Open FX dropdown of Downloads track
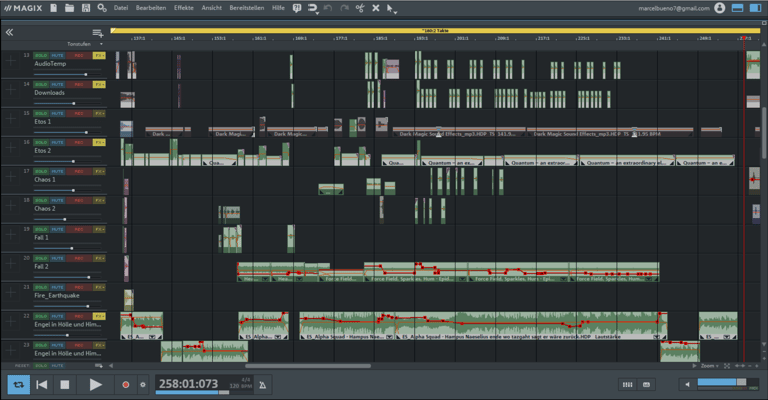 99,85
